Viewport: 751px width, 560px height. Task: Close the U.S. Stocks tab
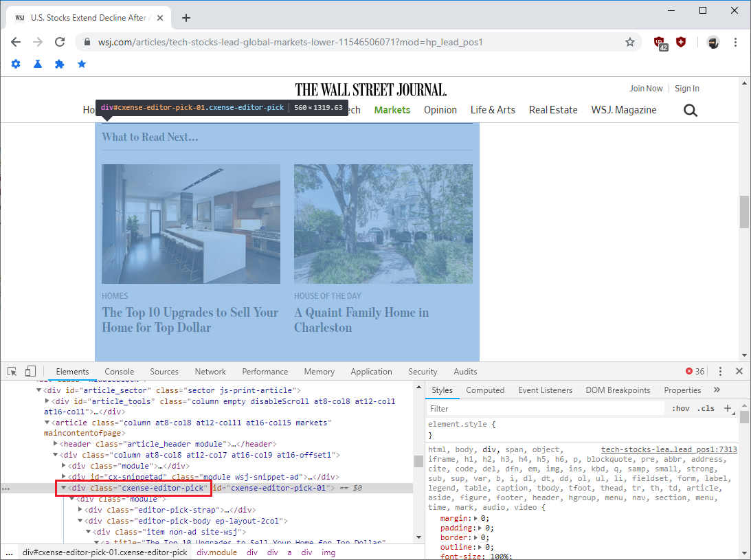coord(160,18)
